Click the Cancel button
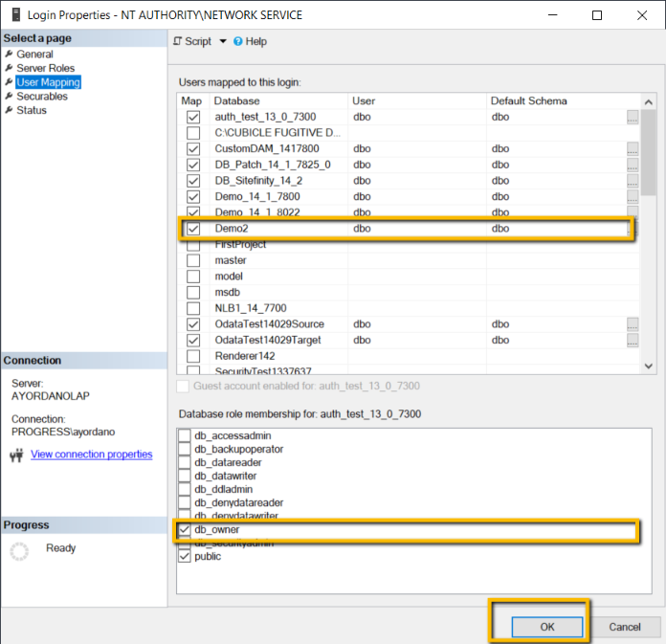 (x=624, y=627)
